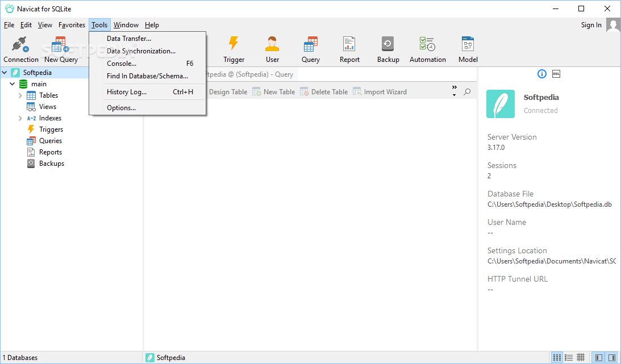Choose Data Transfer... from Tools menu

point(147,39)
